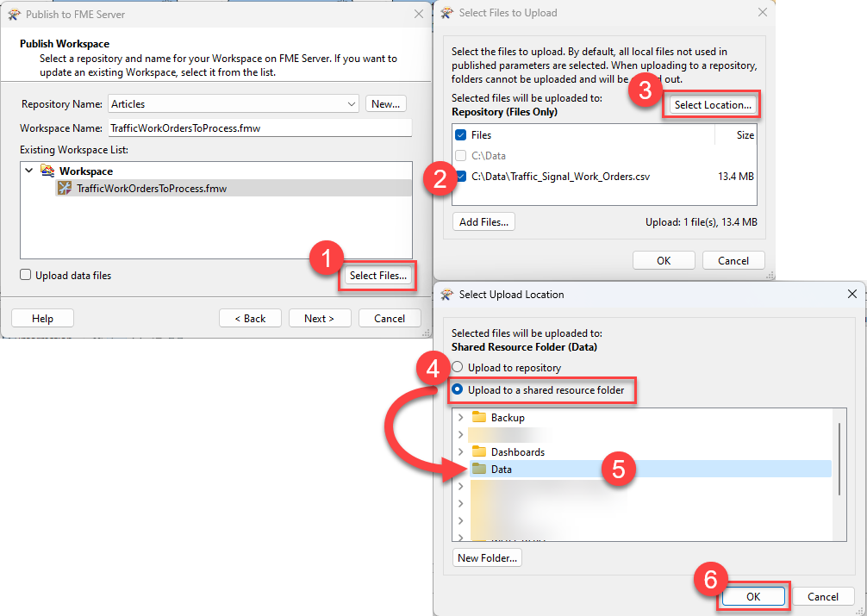The image size is (867, 616).
Task: Select the Dashboards folder label
Action: pos(518,452)
